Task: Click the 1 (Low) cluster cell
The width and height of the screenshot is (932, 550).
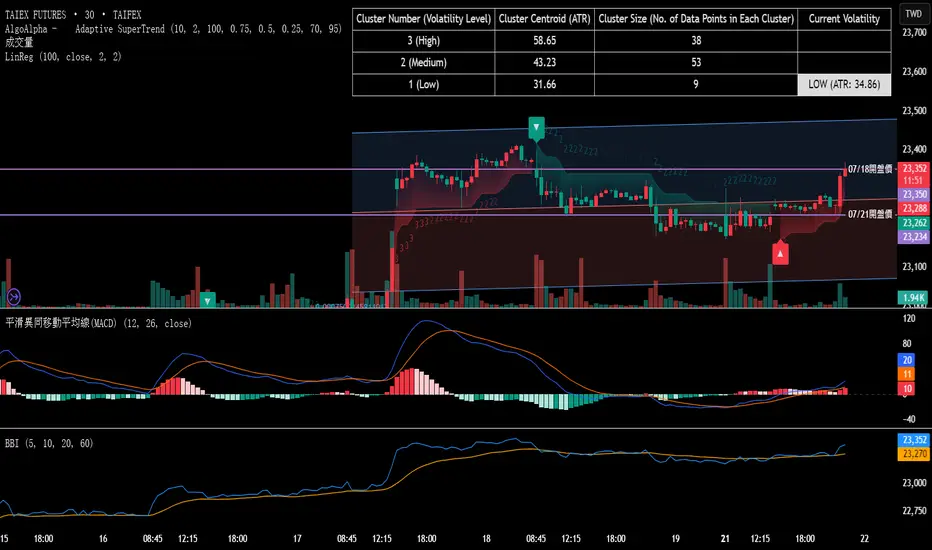Action: tap(424, 84)
